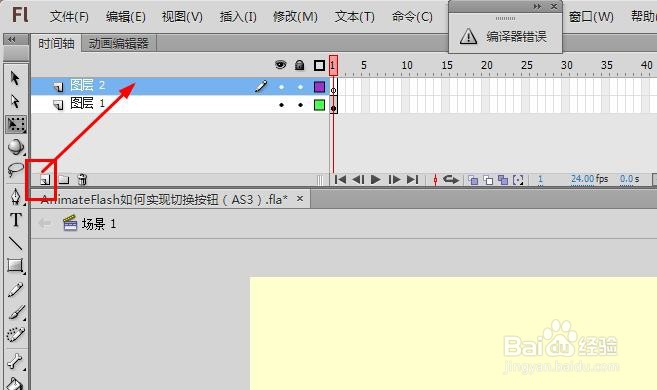Select the Bone tool
The image size is (657, 390).
click(x=16, y=361)
